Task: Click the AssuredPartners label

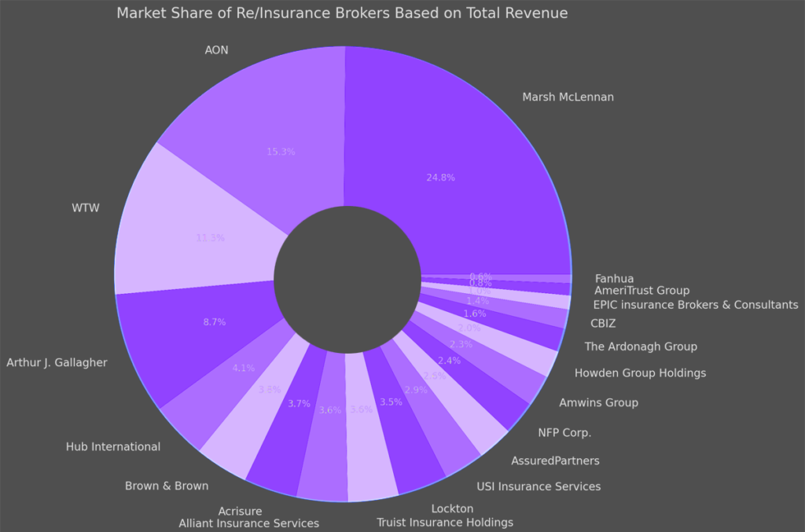Action: point(554,460)
